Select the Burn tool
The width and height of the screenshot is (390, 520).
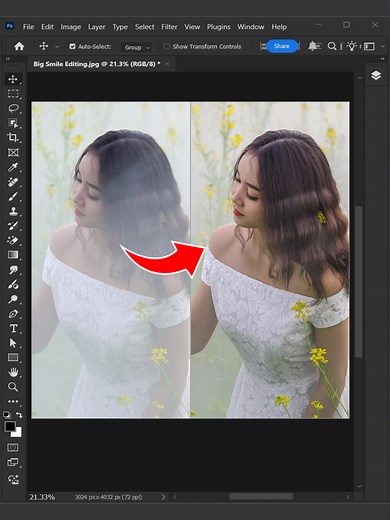point(13,284)
